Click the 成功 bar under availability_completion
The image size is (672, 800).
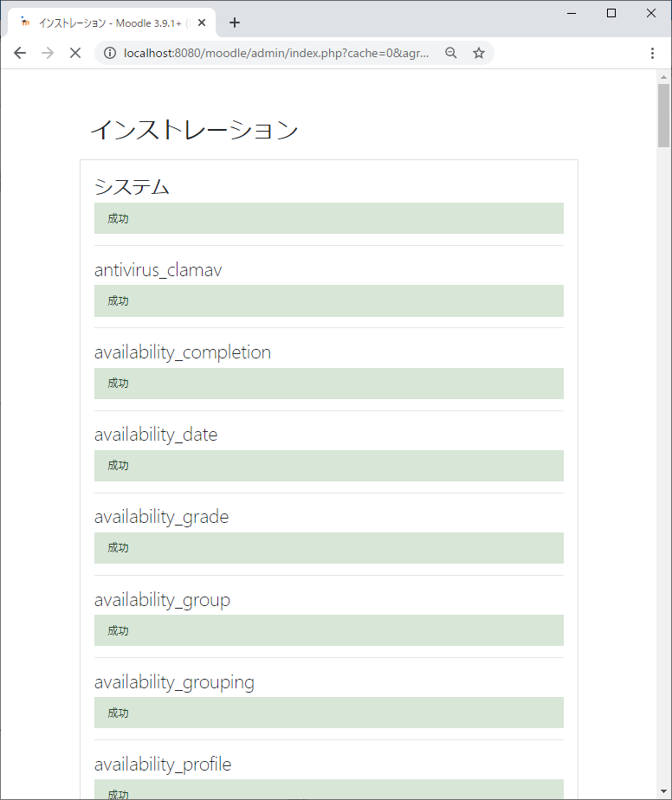tap(328, 384)
